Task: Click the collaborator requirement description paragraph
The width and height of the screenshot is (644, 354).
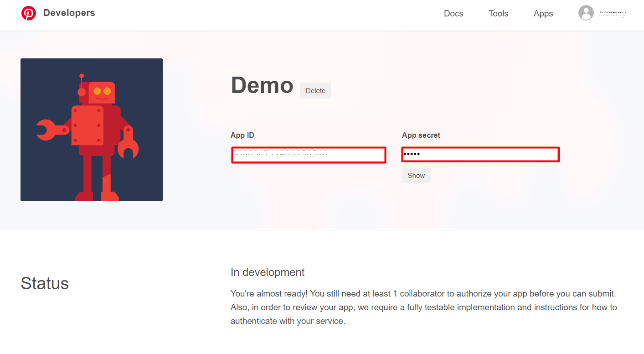Action: click(423, 307)
